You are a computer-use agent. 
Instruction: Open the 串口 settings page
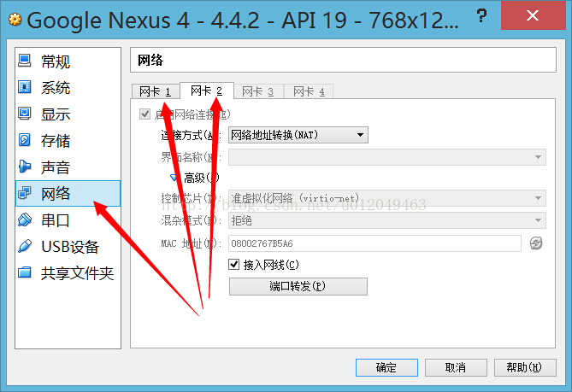(68, 220)
